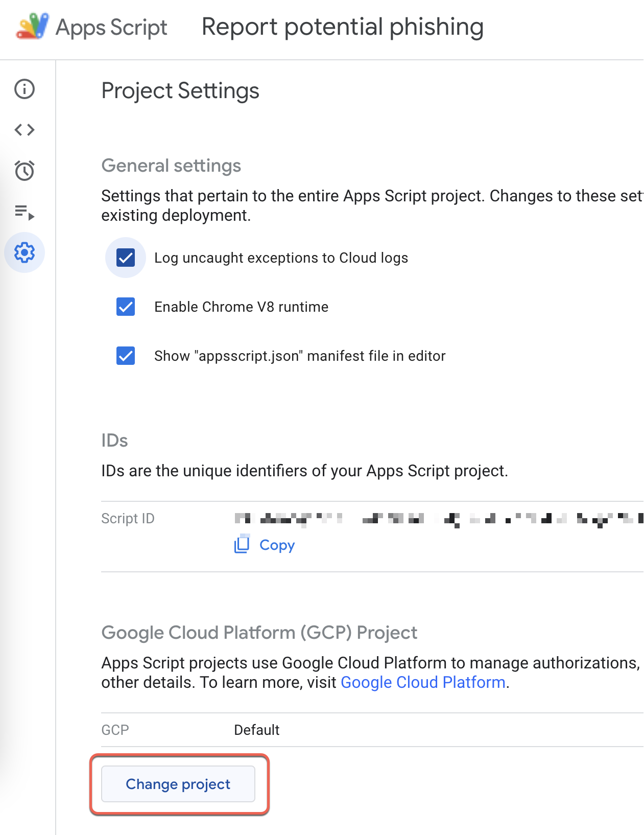Toggle Log uncaught exceptions to Cloud logs

coord(126,258)
